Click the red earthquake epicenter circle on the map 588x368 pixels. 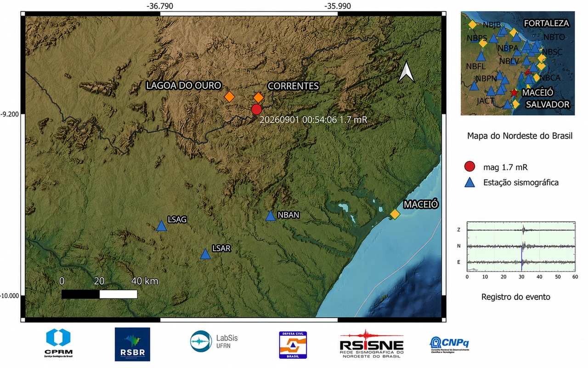256,109
